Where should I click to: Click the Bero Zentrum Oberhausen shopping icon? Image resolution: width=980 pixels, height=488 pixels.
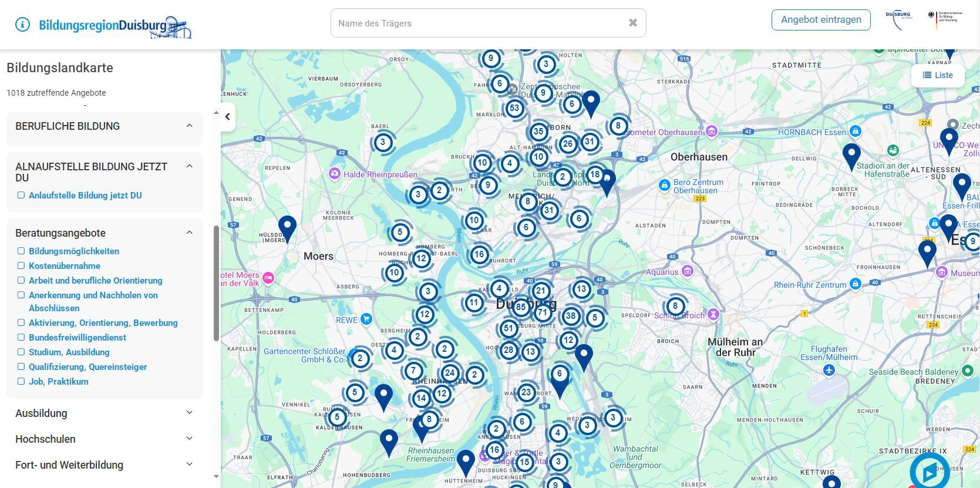click(664, 186)
